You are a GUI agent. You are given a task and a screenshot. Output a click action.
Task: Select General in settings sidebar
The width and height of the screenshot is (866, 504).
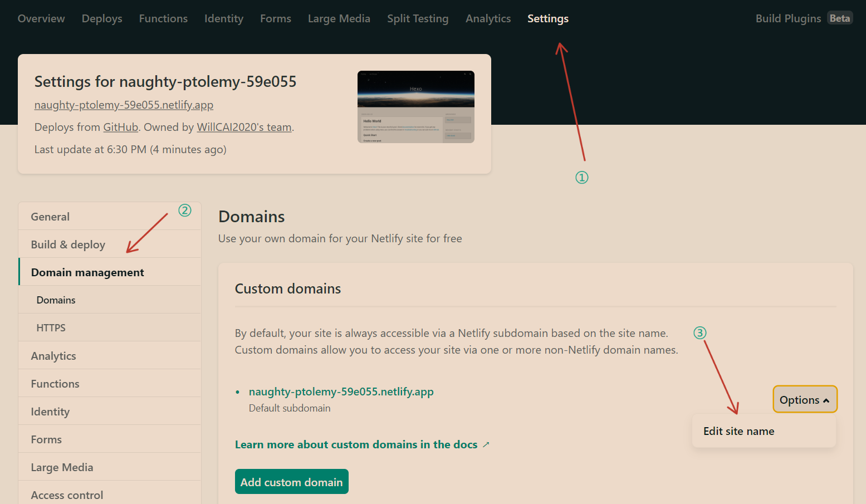click(x=110, y=217)
